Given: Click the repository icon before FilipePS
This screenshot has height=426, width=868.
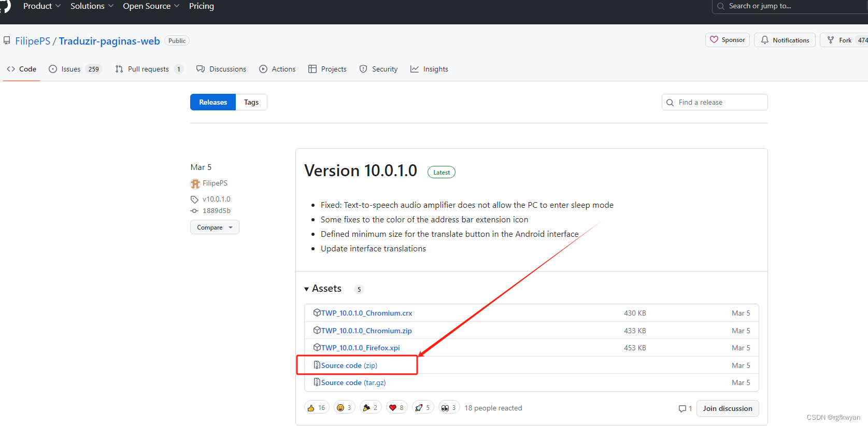Looking at the screenshot, I should 7,40.
